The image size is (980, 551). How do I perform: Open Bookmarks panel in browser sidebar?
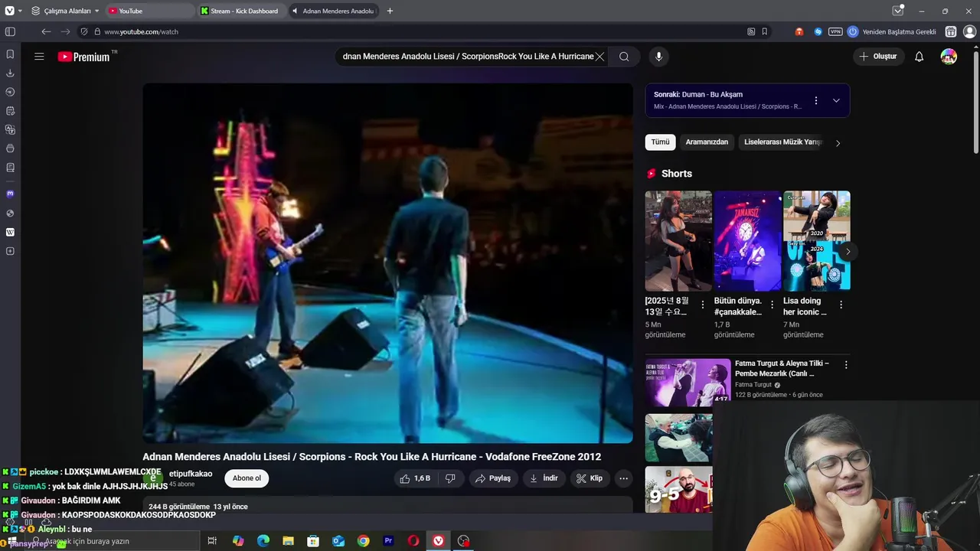[x=10, y=54]
